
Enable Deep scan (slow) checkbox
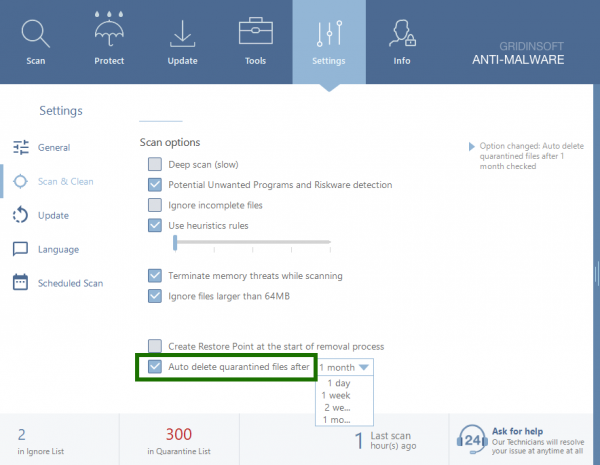pos(155,164)
